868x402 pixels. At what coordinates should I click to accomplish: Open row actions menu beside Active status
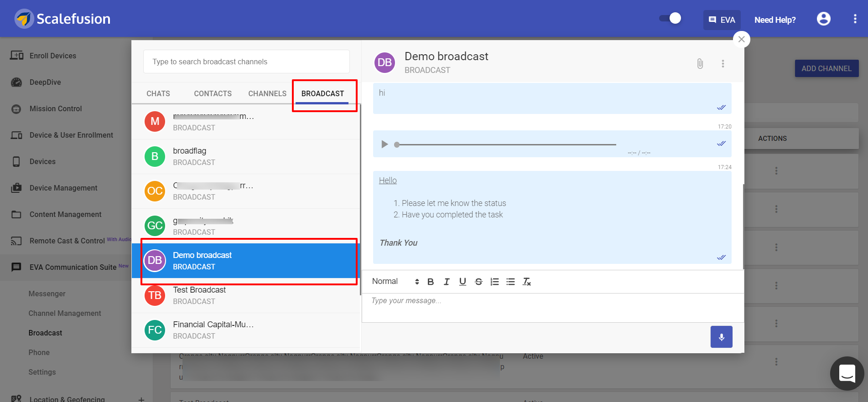[x=776, y=361]
